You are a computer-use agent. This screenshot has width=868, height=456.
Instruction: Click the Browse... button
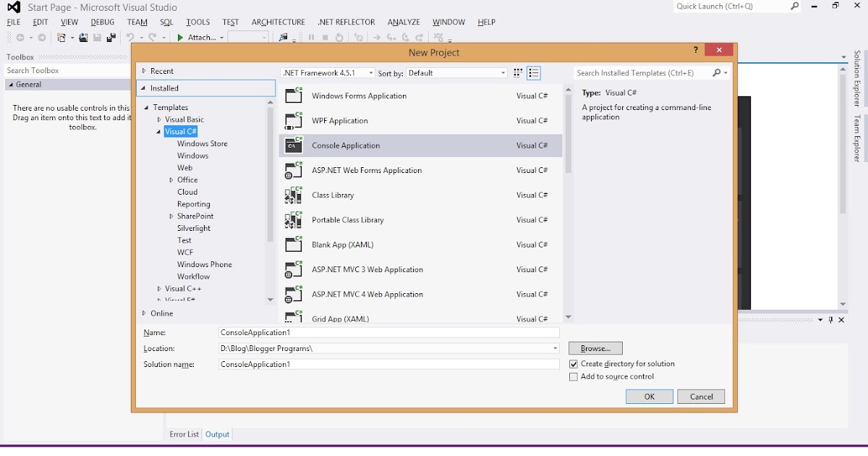click(595, 349)
